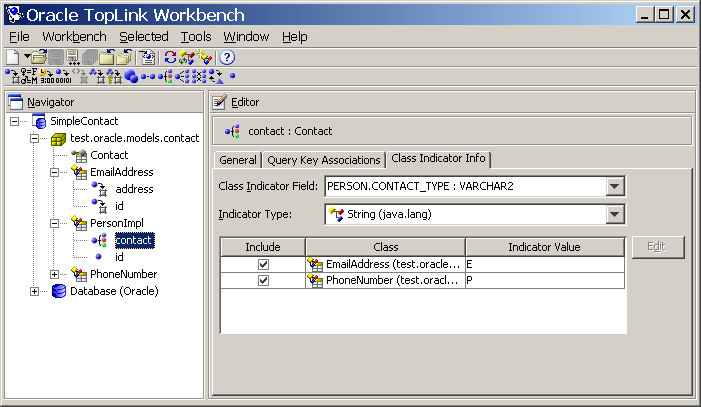Select the Transformation mapping triangle icon
This screenshot has height=407, width=701.
216,76
